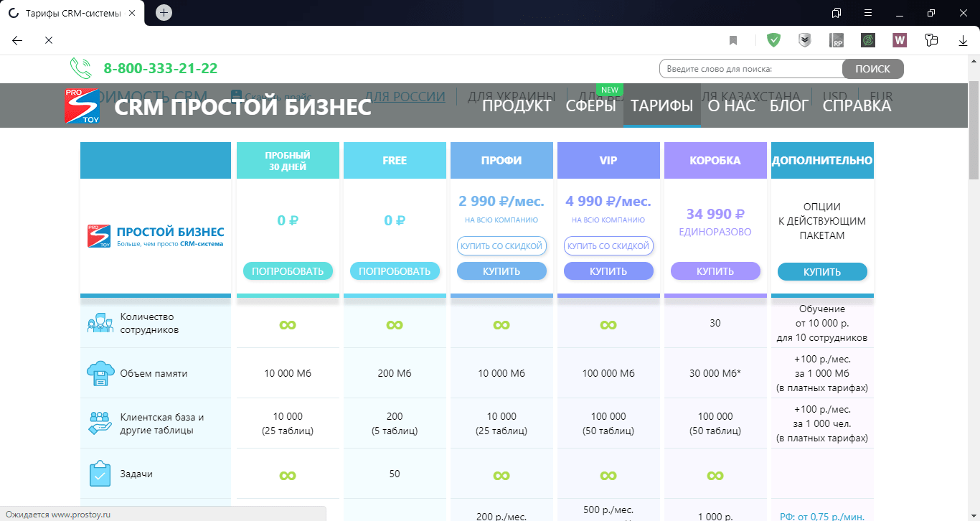Image resolution: width=980 pixels, height=521 pixels.
Task: Click the Задачи row label
Action: [136, 474]
